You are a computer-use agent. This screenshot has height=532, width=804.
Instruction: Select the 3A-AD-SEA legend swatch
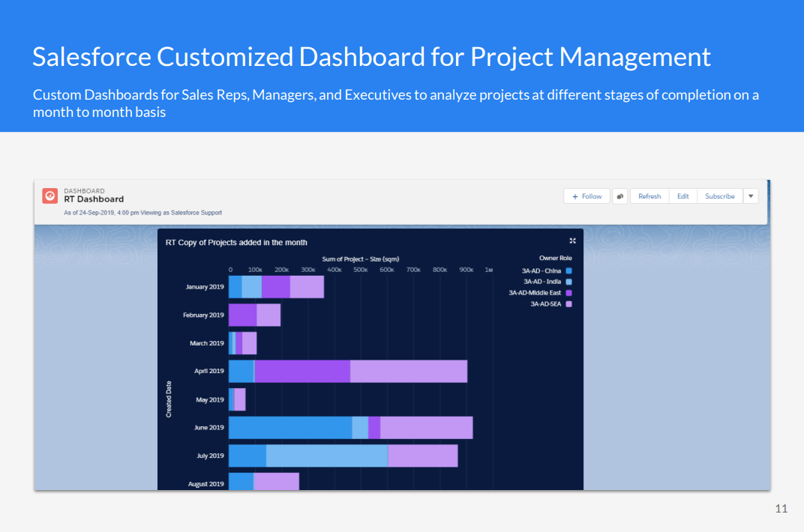tap(568, 304)
